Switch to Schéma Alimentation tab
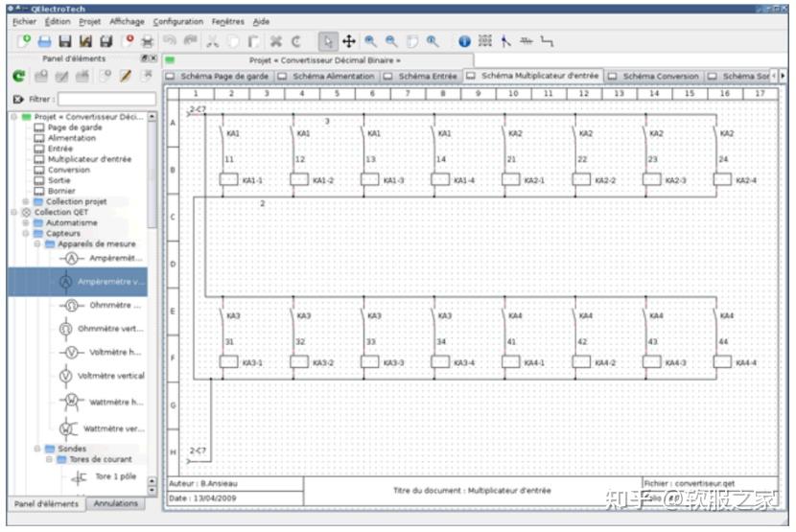The image size is (796, 532). (327, 76)
